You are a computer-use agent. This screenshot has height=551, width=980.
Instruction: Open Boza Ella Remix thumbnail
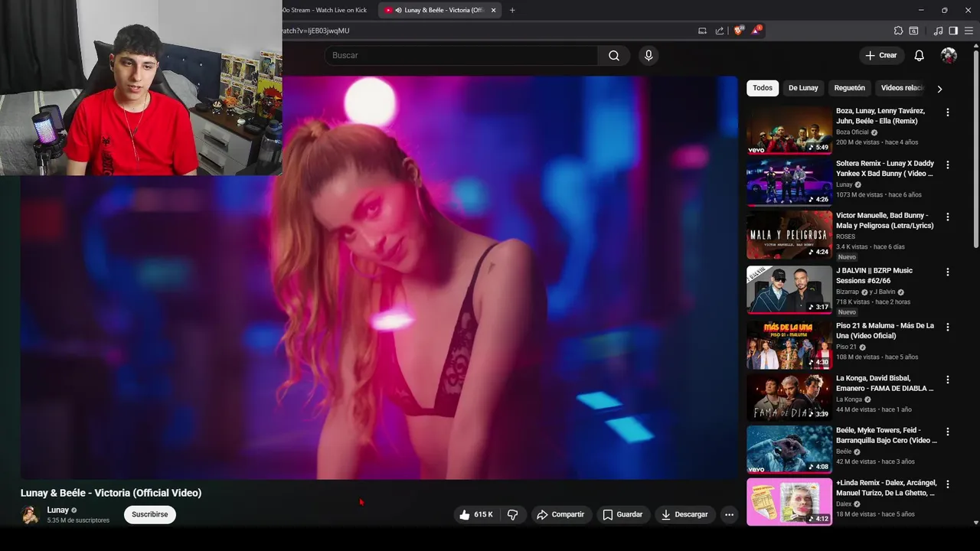789,130
